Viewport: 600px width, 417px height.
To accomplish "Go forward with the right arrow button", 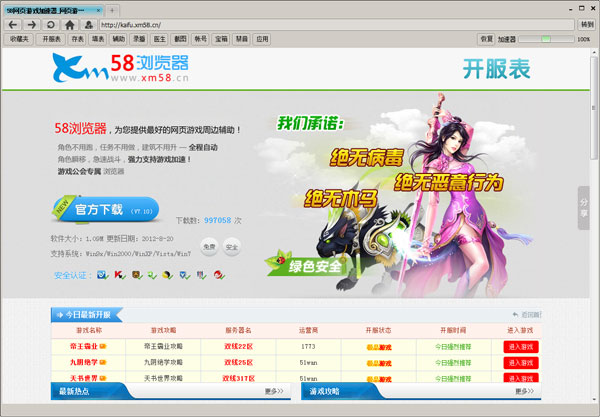I will tap(32, 25).
